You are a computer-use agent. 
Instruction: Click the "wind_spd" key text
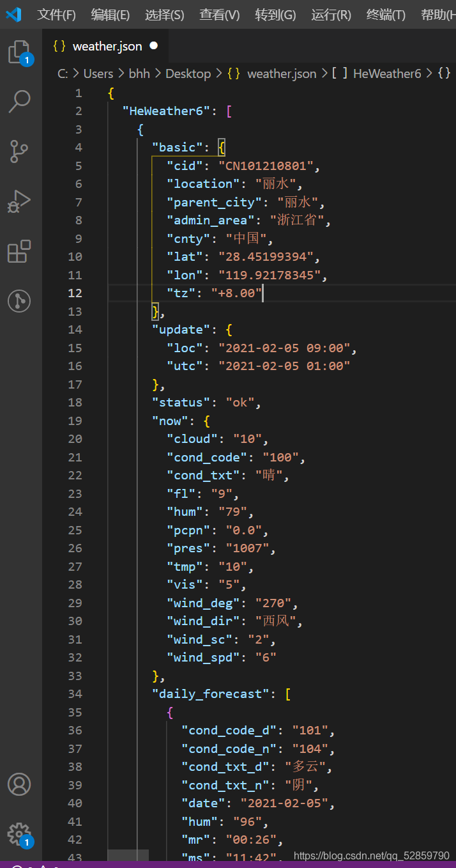click(203, 658)
